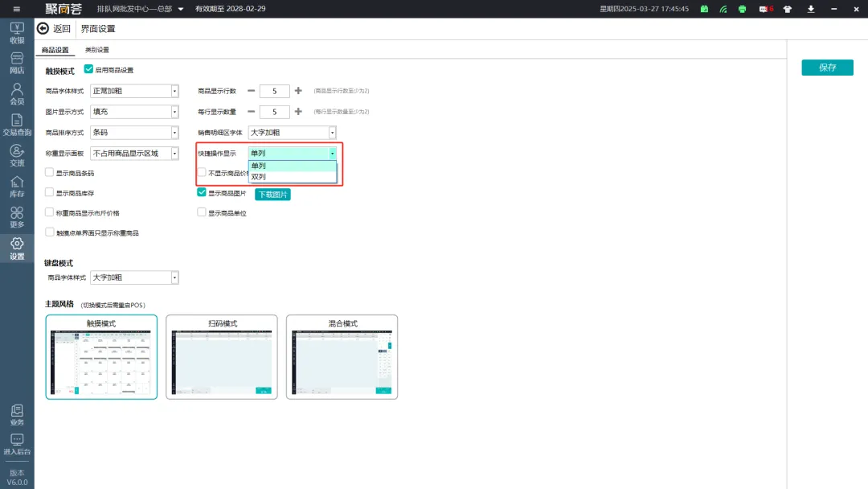Screen dimensions: 868x489
Task: Disable the 启用商品设置 checkbox
Action: [x=89, y=70]
